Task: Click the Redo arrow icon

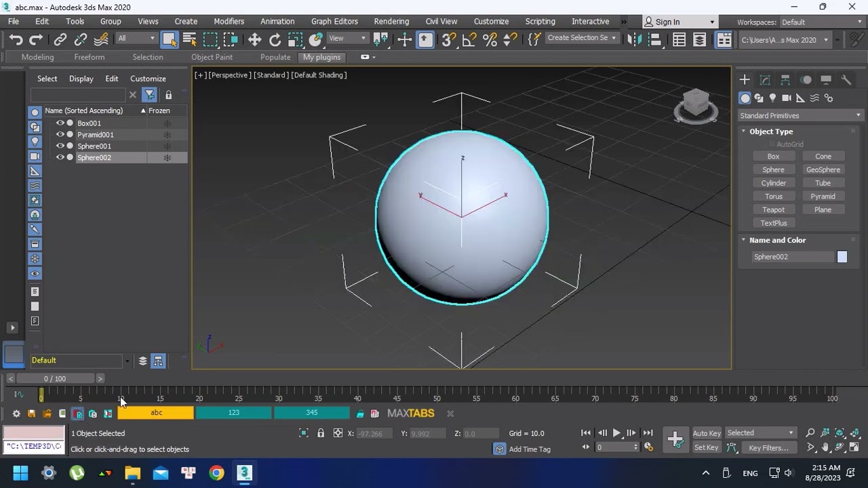Action: coord(37,40)
